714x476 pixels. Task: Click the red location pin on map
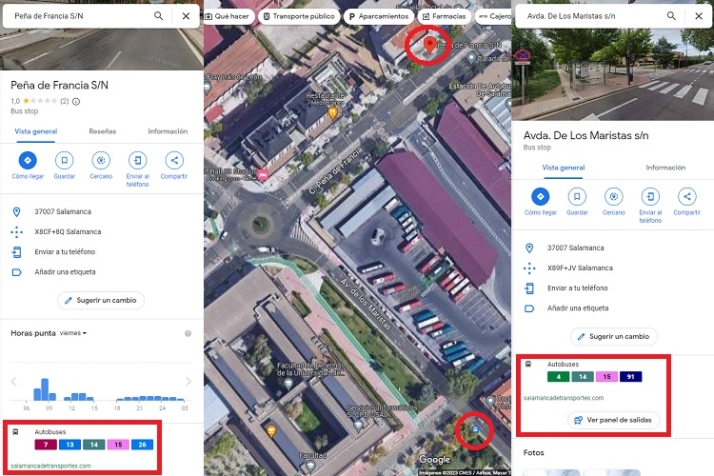[430, 43]
